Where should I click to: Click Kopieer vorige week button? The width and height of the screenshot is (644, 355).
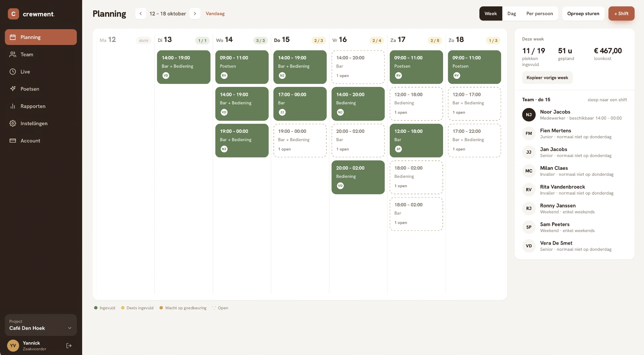point(547,78)
